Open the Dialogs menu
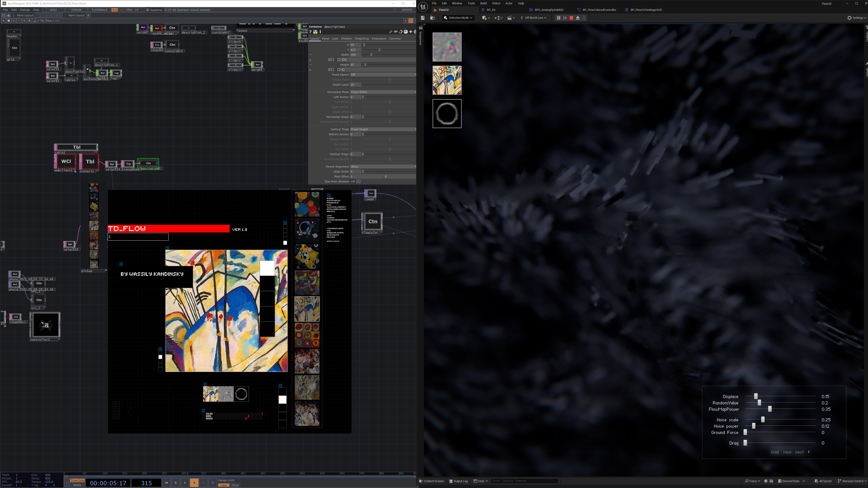Viewport: 868px width, 488px height. [25, 10]
